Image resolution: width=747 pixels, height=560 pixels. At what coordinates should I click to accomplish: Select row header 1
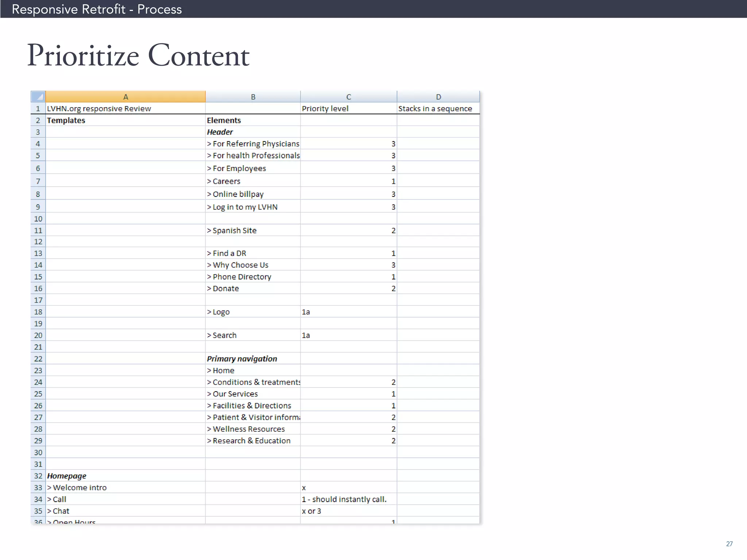pyautogui.click(x=38, y=108)
